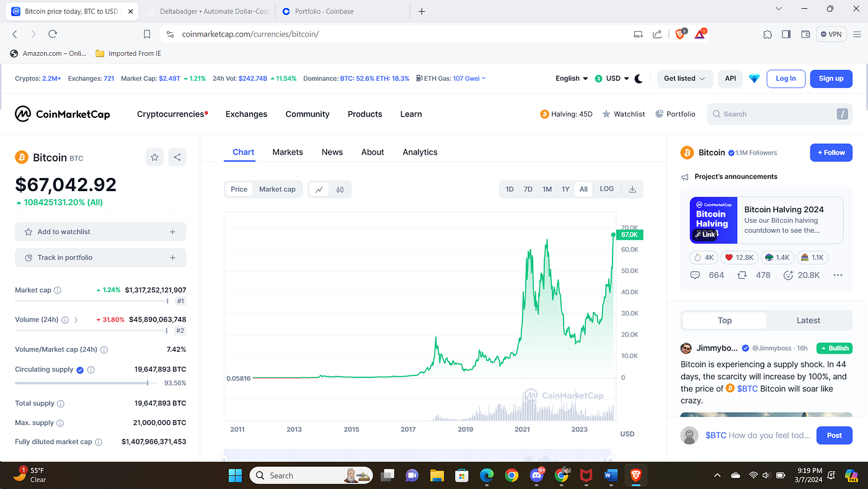Click the Post button

[835, 435]
